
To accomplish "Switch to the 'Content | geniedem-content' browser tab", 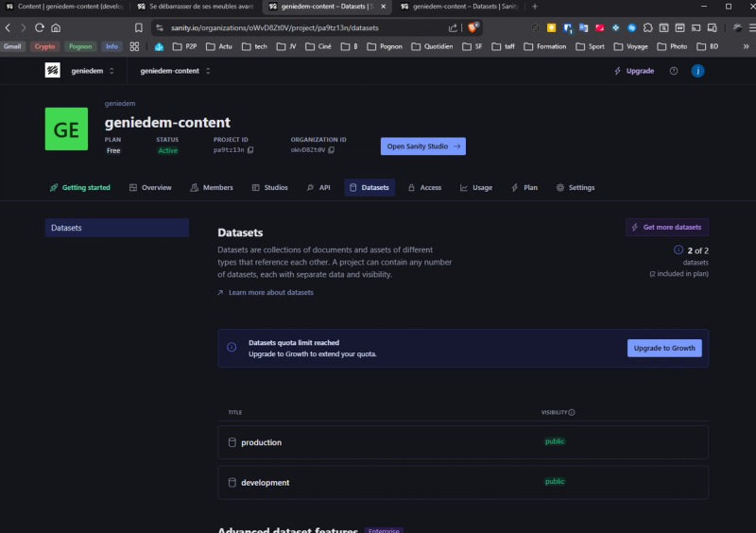I will [x=65, y=7].
